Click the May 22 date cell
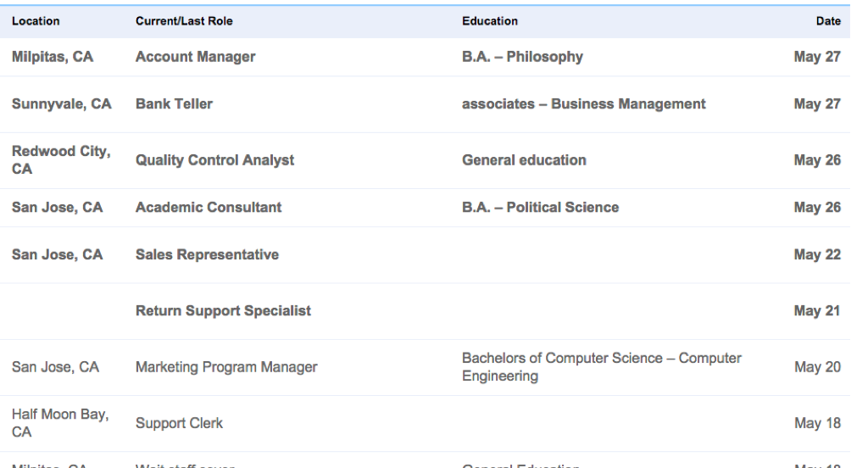Image resolution: width=868 pixels, height=468 pixels. click(817, 255)
